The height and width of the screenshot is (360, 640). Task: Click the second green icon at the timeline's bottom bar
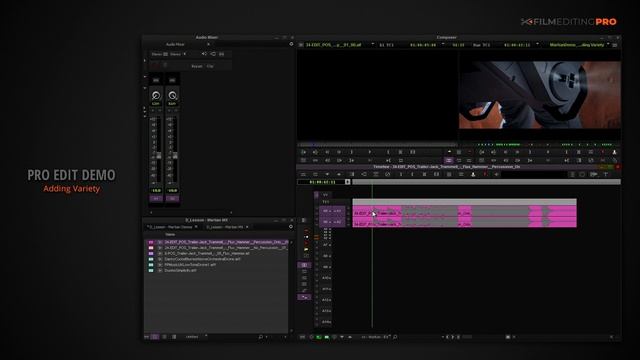[327, 337]
